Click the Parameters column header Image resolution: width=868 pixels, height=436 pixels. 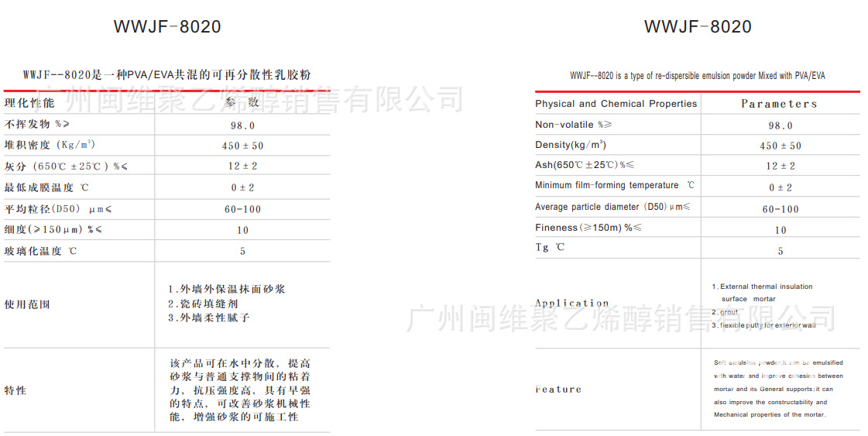tap(780, 104)
